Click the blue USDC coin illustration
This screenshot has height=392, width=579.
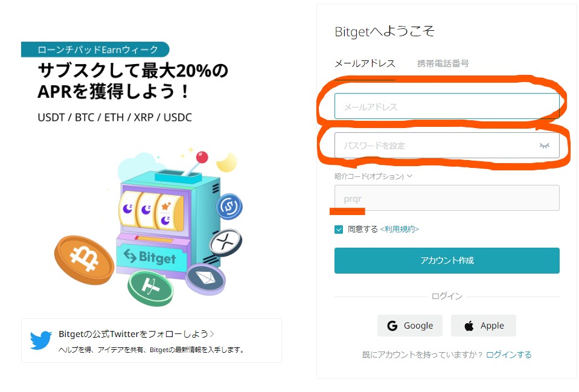pos(229,207)
